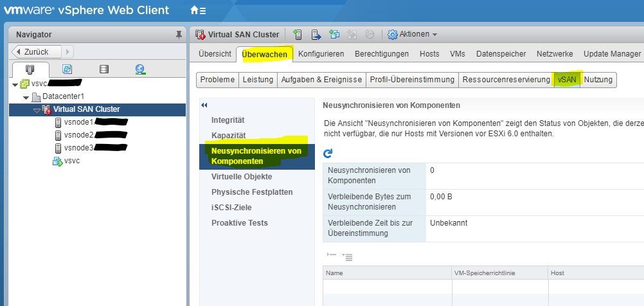Screen dimensions: 644x306
Task: Open Kapazität in vSAN menu
Action: click(x=228, y=135)
